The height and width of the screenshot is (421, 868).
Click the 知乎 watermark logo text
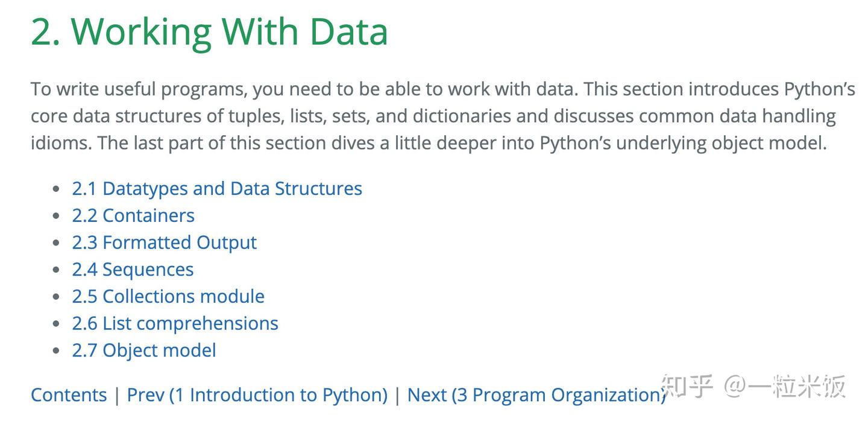[x=687, y=386]
